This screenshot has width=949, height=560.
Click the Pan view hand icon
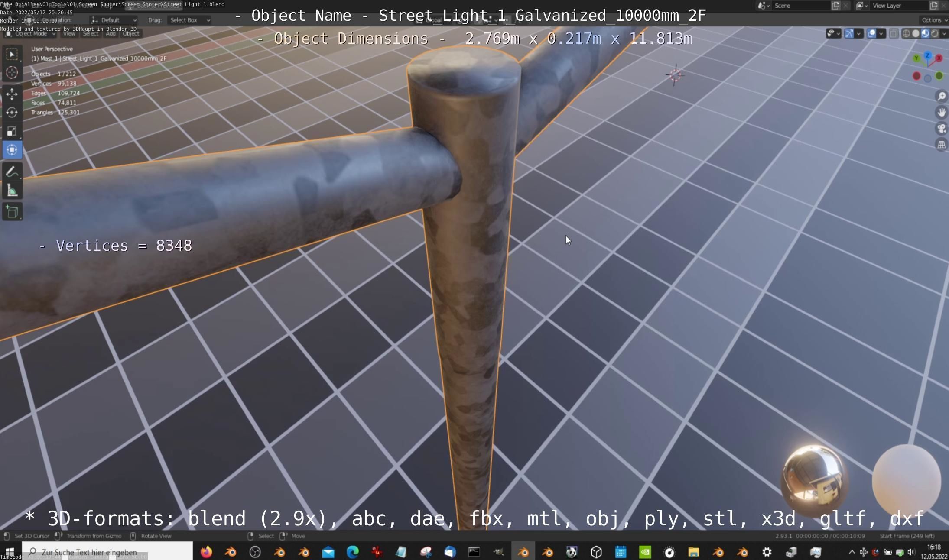[x=941, y=112]
